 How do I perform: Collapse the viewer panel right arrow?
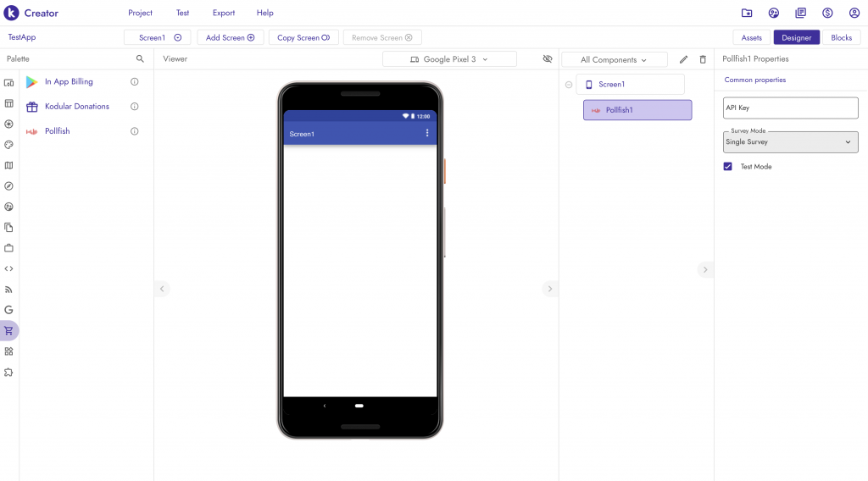549,289
